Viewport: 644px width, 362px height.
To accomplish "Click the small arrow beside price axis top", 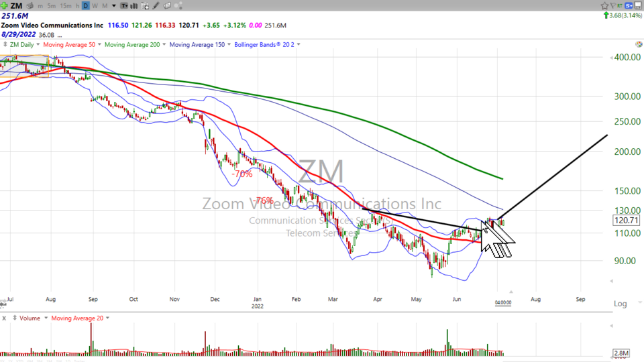I will point(611,58).
